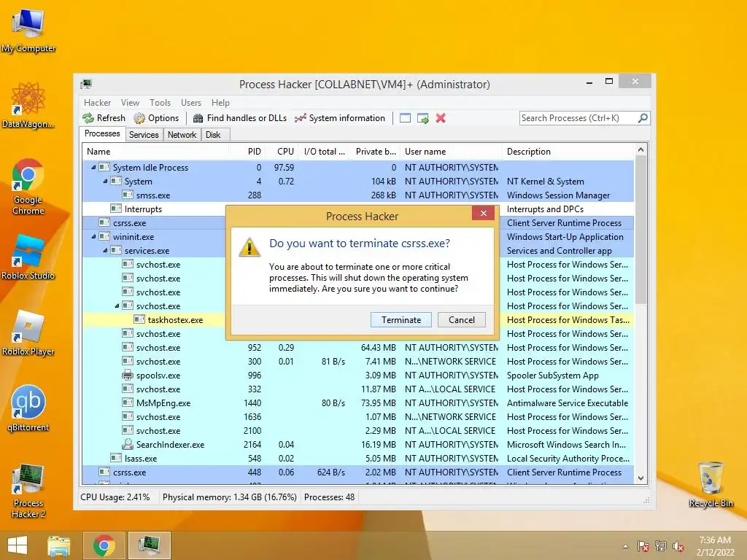Select the Roblox Player desktop icon
The height and width of the screenshot is (560, 747).
28,333
